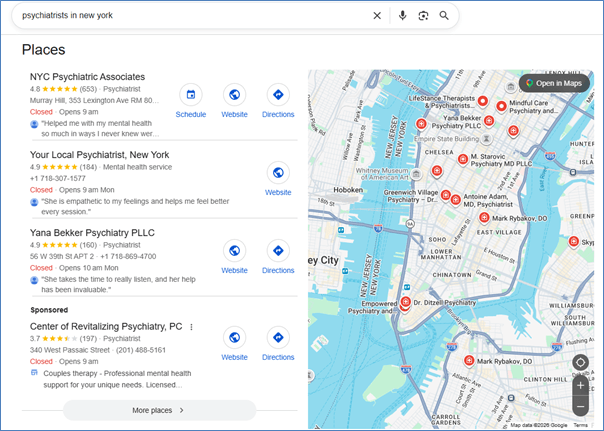Open map in Google Maps
The width and height of the screenshot is (604, 431).
tap(553, 83)
